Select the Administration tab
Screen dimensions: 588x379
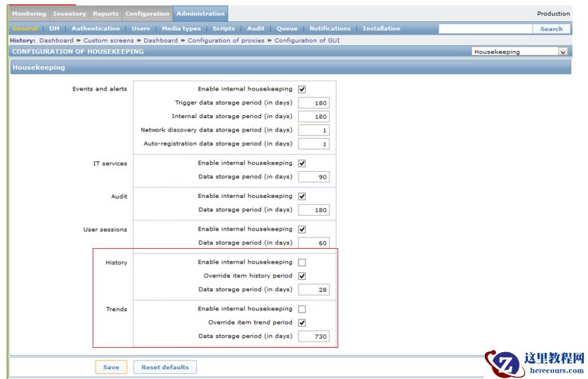(200, 14)
